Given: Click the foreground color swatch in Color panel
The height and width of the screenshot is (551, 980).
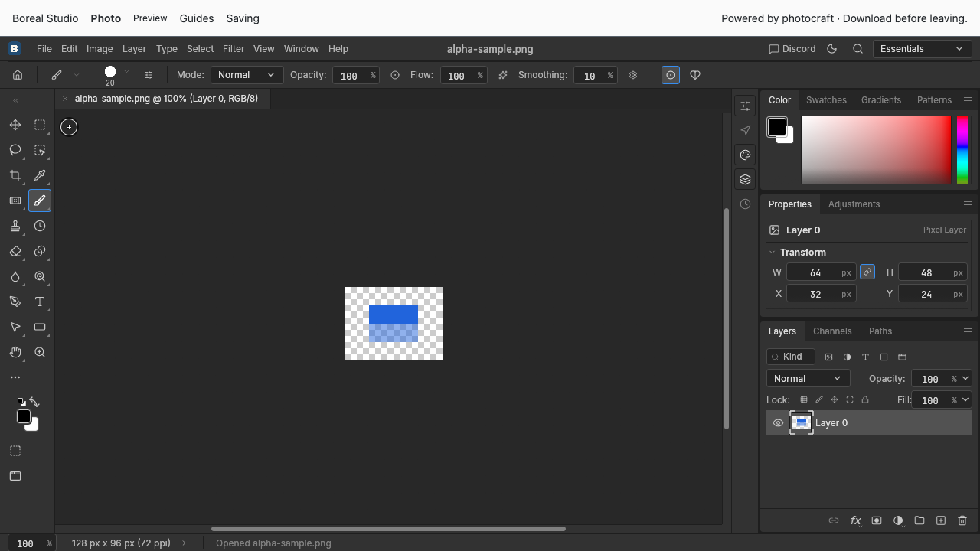Looking at the screenshot, I should [777, 127].
